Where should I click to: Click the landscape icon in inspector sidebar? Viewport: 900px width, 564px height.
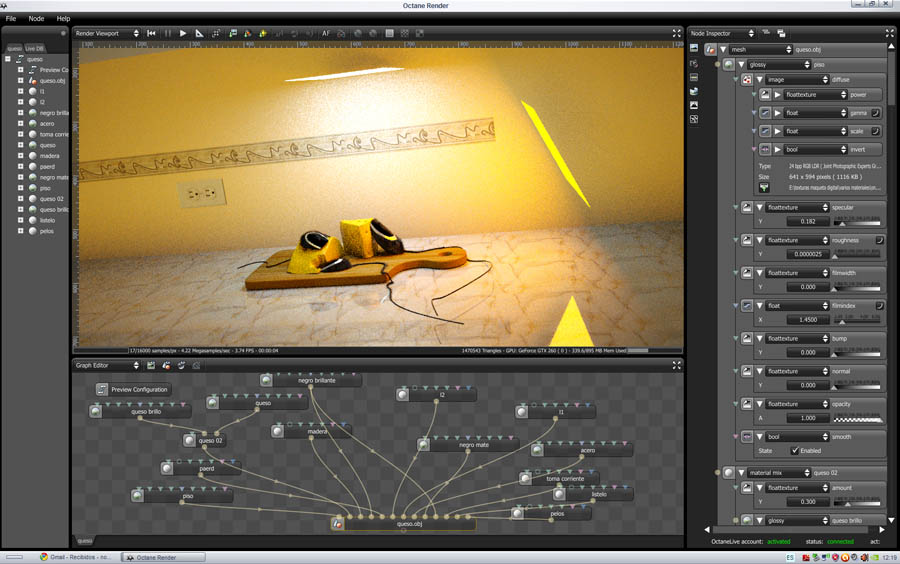pyautogui.click(x=694, y=105)
